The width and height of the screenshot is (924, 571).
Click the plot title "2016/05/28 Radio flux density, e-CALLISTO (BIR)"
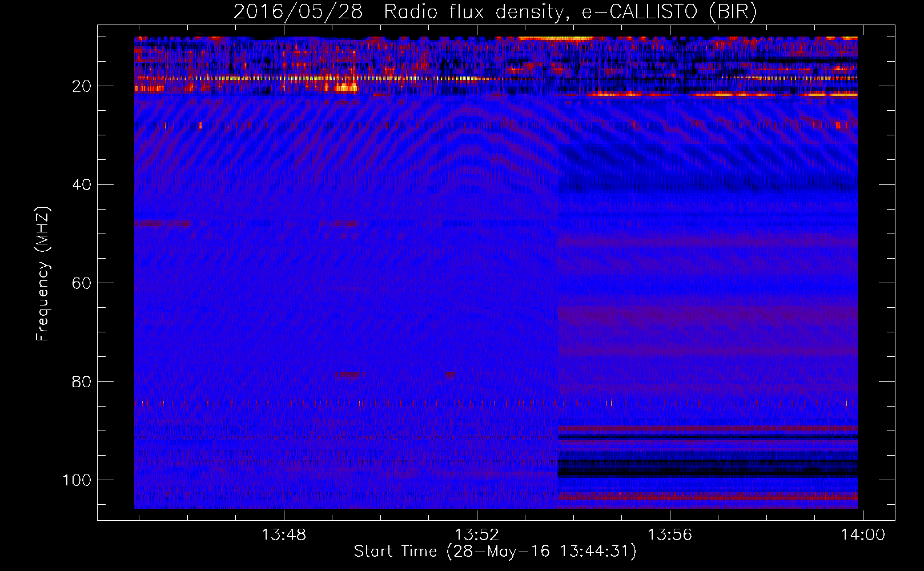pos(495,11)
